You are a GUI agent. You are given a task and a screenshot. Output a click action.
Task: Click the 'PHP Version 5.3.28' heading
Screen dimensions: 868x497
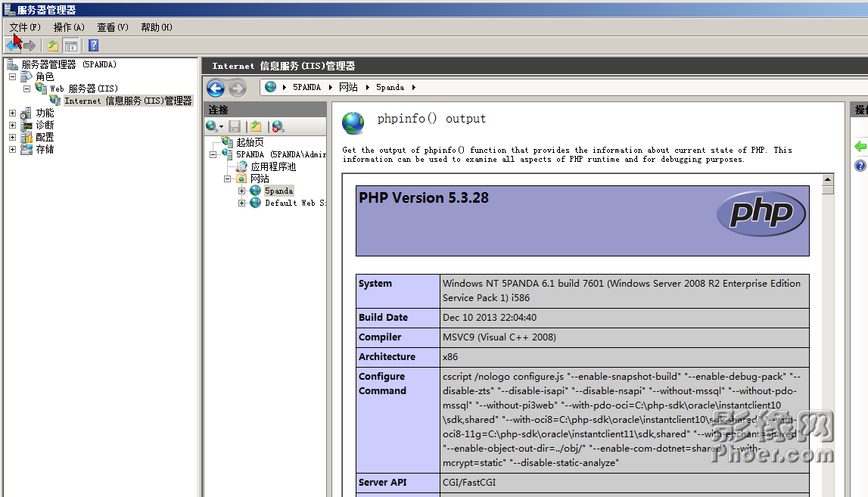click(x=424, y=197)
